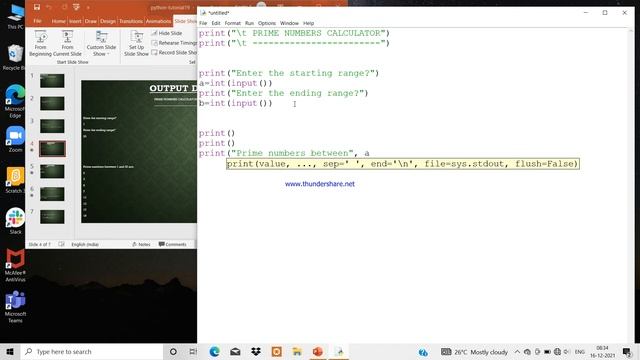Click Record Slide Show in ribbon

(174, 53)
